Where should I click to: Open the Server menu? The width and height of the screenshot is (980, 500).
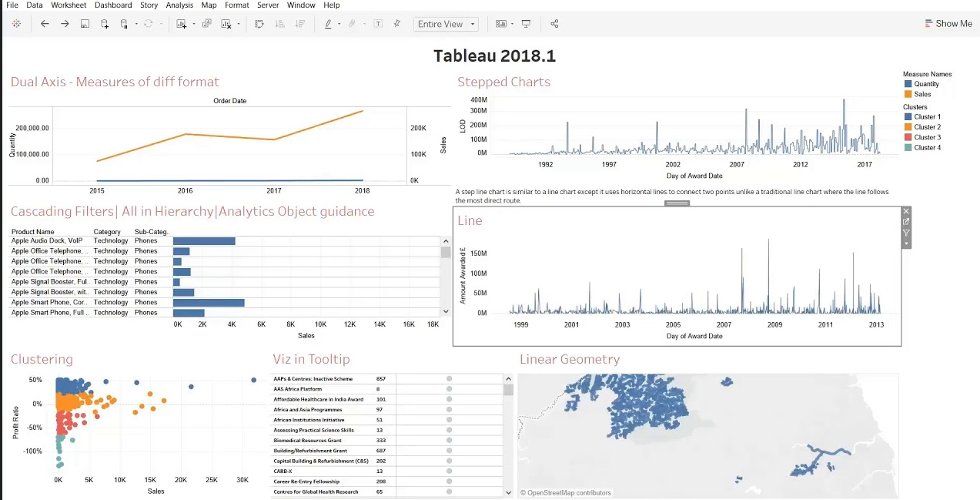268,5
